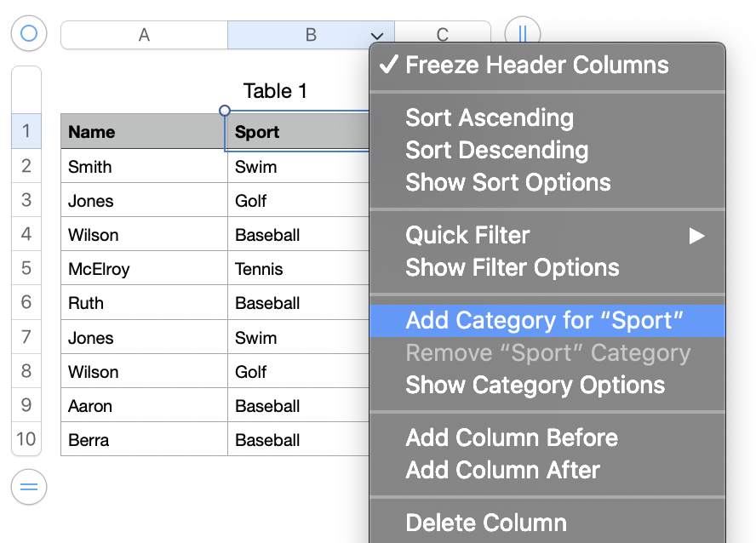Toggle Freeze Header Columns checkmark
756x543 pixels.
point(388,66)
